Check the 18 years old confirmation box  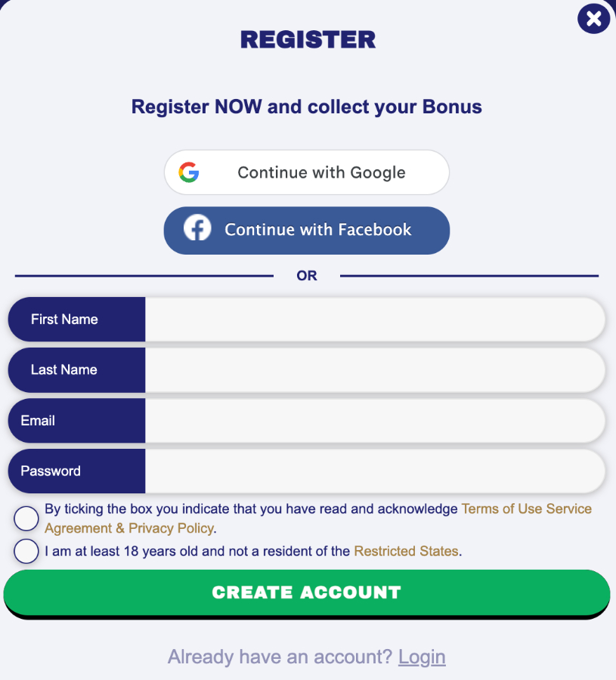tap(26, 552)
